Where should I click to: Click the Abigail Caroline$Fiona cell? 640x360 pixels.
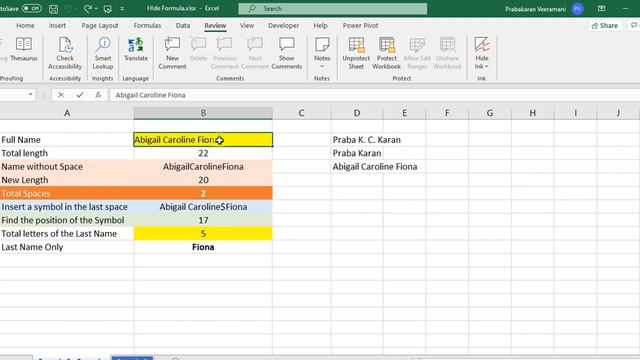(203, 207)
